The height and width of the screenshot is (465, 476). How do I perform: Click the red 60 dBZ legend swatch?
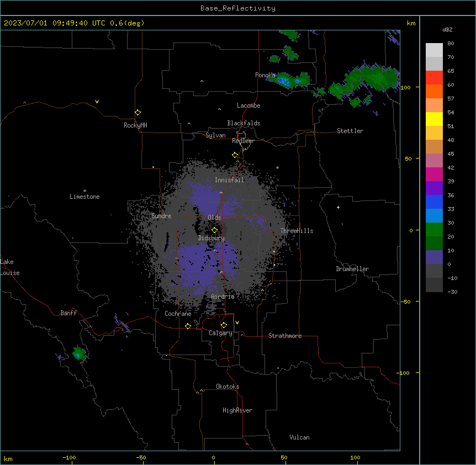(434, 77)
